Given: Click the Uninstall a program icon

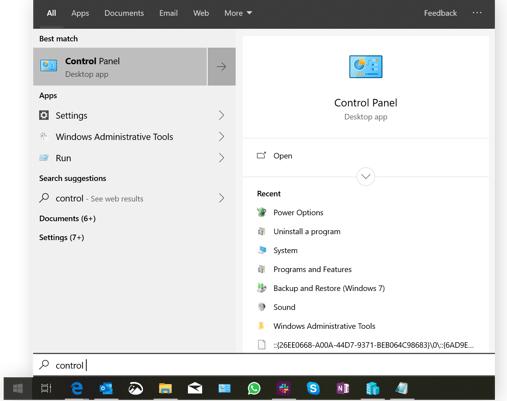Looking at the screenshot, I should pyautogui.click(x=262, y=231).
